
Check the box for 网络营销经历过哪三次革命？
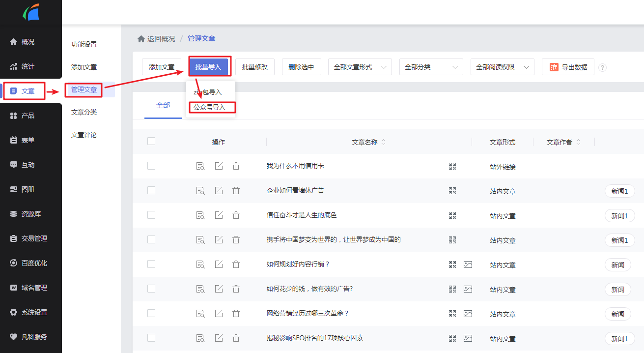151,313
